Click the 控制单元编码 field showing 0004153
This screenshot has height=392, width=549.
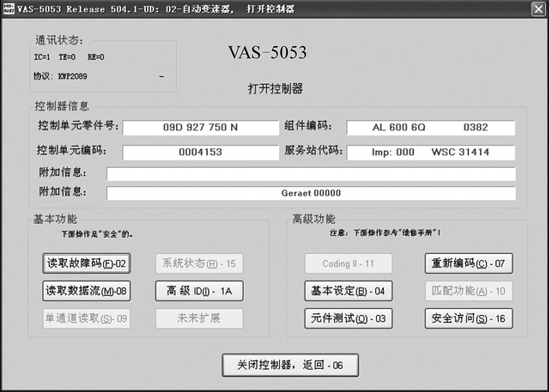[200, 152]
